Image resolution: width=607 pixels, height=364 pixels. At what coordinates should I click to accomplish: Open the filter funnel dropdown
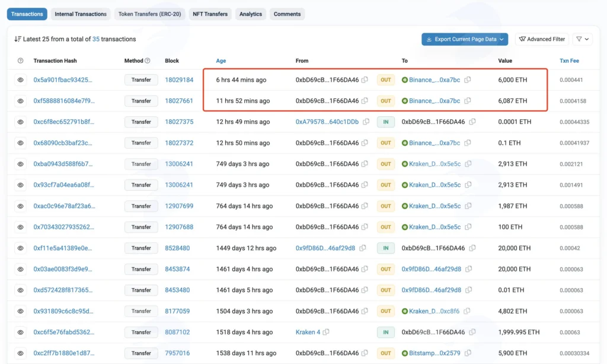coord(582,39)
